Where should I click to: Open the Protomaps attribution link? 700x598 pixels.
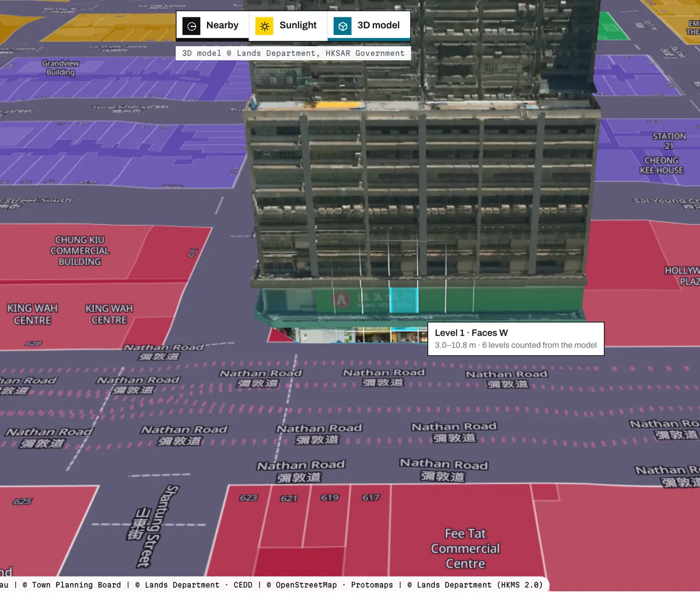click(x=372, y=585)
